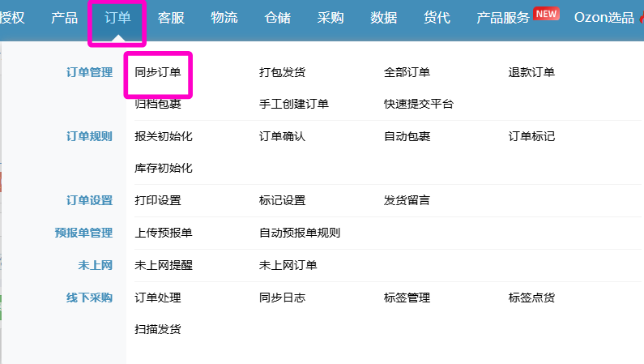This screenshot has height=364, width=644.
Task: Click the 产品服务 NEW menu item
Action: [x=518, y=17]
